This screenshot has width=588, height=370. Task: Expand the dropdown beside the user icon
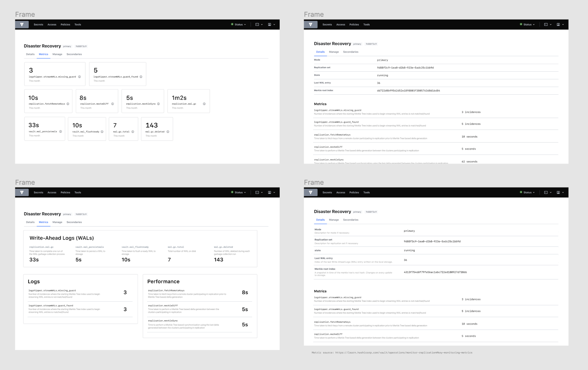point(274,24)
